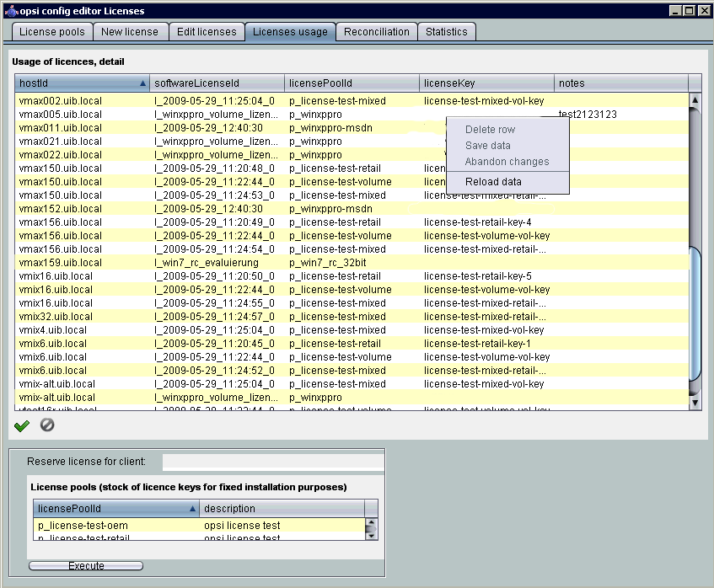Click the usage table vertical scrollbar thumb

pos(695,314)
